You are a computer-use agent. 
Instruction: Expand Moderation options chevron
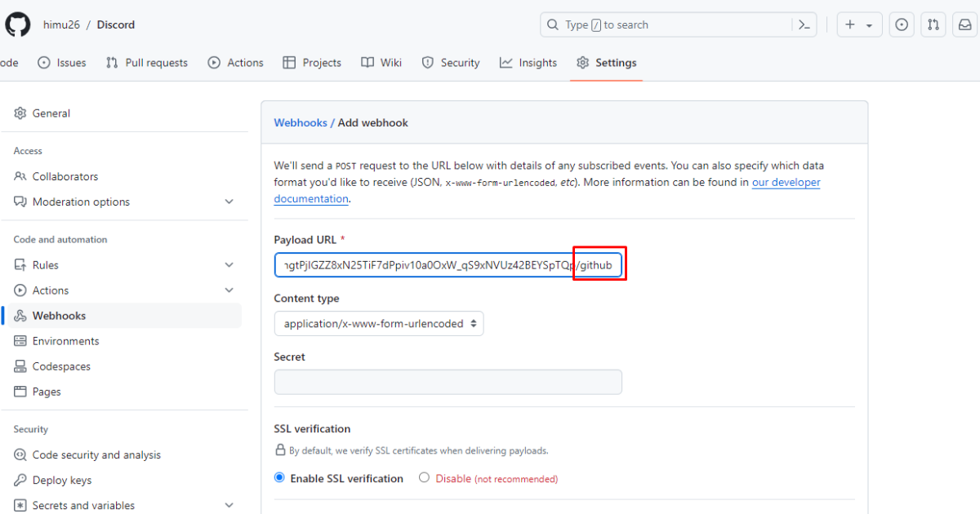coord(229,202)
